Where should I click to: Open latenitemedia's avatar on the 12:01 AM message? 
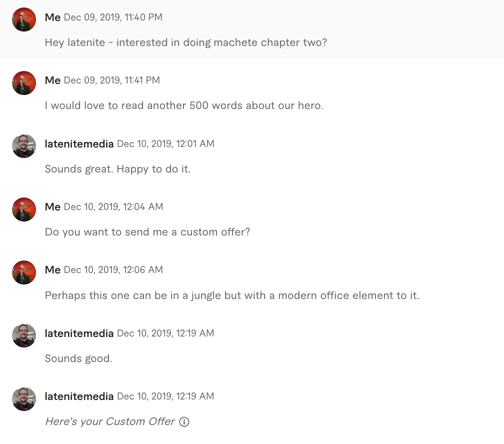[24, 146]
